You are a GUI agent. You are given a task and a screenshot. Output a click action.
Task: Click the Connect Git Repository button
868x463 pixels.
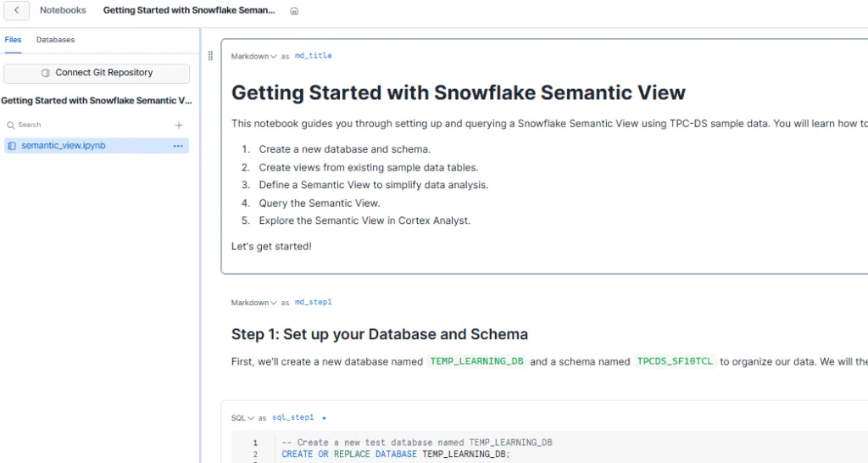[x=97, y=74]
